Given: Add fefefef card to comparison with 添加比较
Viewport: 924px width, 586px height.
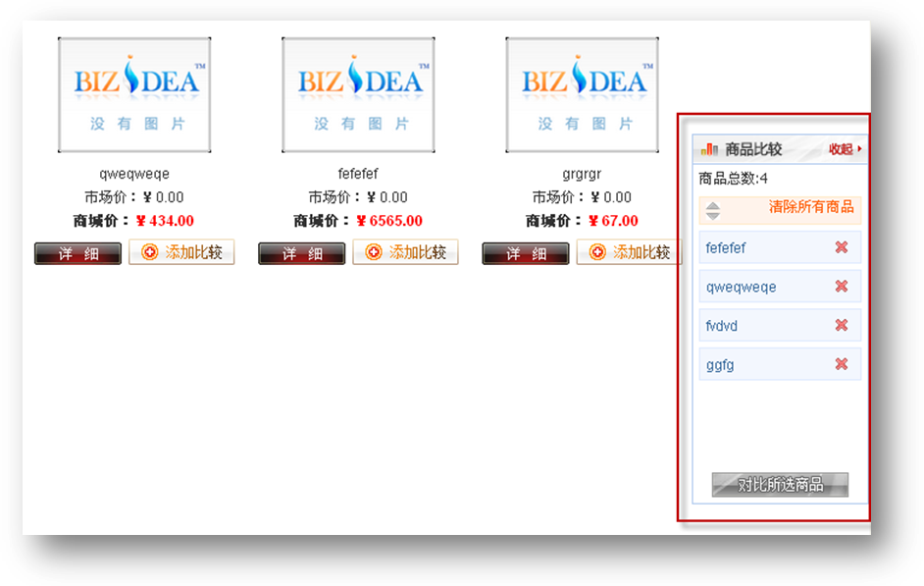Looking at the screenshot, I should (x=405, y=252).
